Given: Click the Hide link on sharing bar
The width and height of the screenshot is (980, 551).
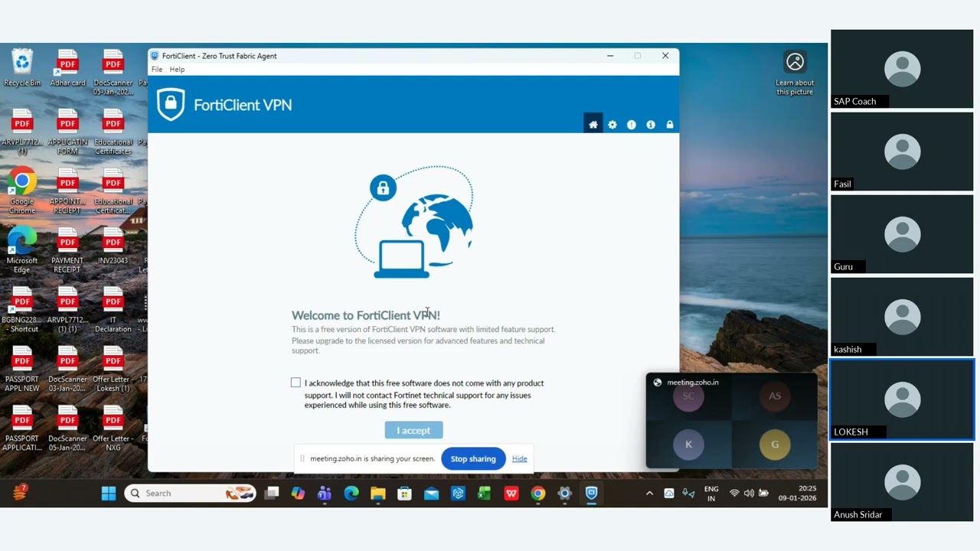Looking at the screenshot, I should tap(519, 459).
